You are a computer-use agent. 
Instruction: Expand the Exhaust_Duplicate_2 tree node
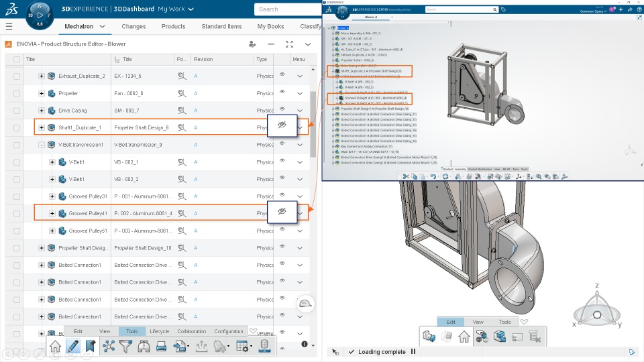pos(42,76)
